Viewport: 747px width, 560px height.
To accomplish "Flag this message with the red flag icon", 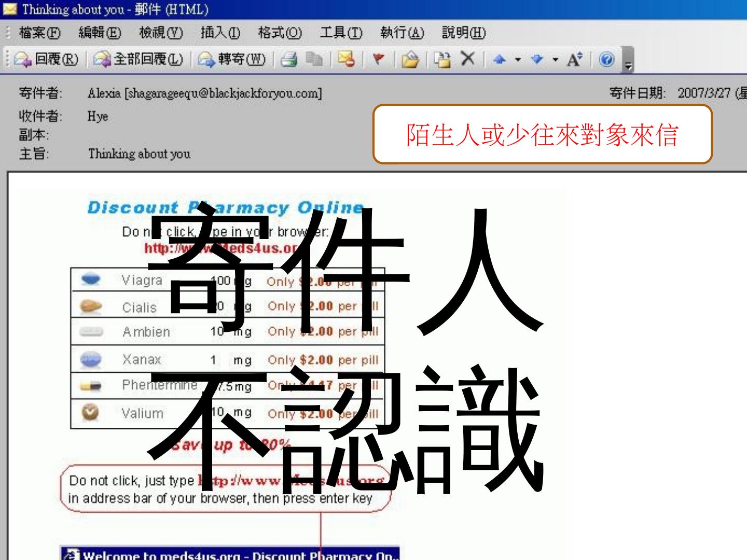I will click(x=378, y=60).
